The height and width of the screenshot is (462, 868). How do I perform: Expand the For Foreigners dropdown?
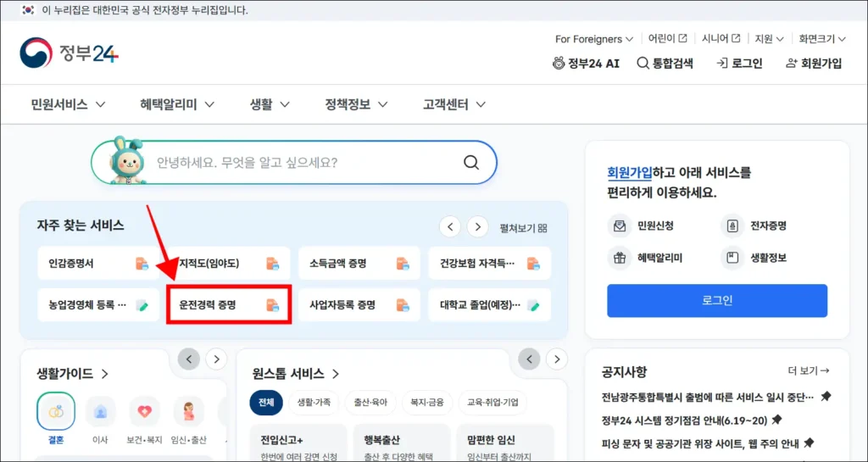(x=594, y=39)
